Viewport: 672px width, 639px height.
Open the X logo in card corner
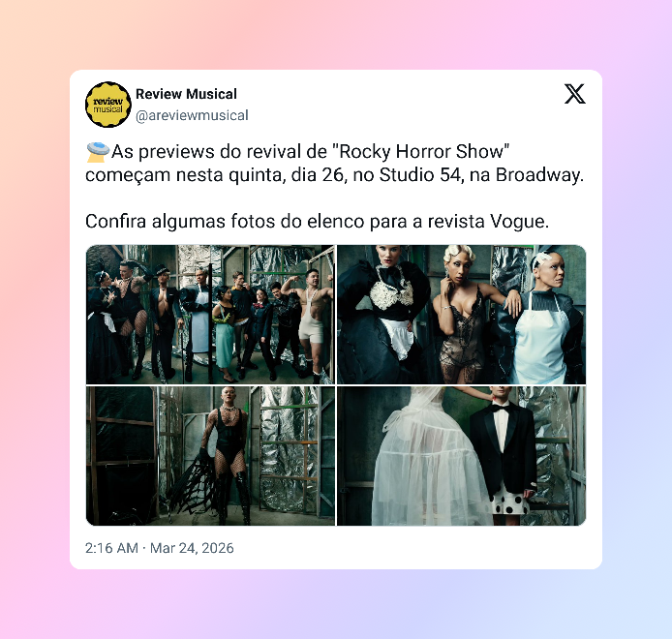click(575, 94)
